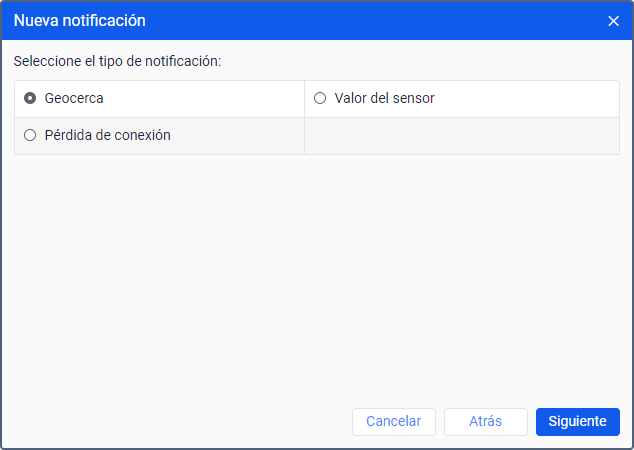This screenshot has width=634, height=450.
Task: Click the empty footer area left of Cancelar
Action: (180, 422)
